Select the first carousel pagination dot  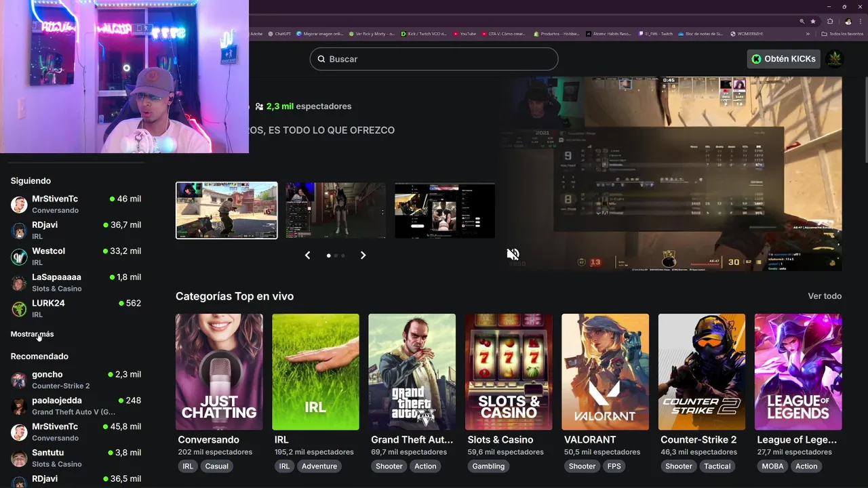pyautogui.click(x=329, y=256)
